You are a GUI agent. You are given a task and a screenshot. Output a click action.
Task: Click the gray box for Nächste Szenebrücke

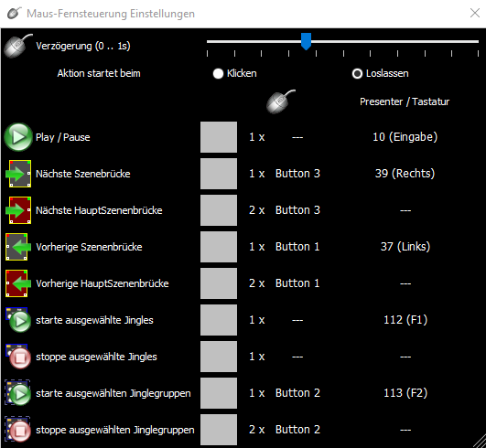[x=219, y=174]
